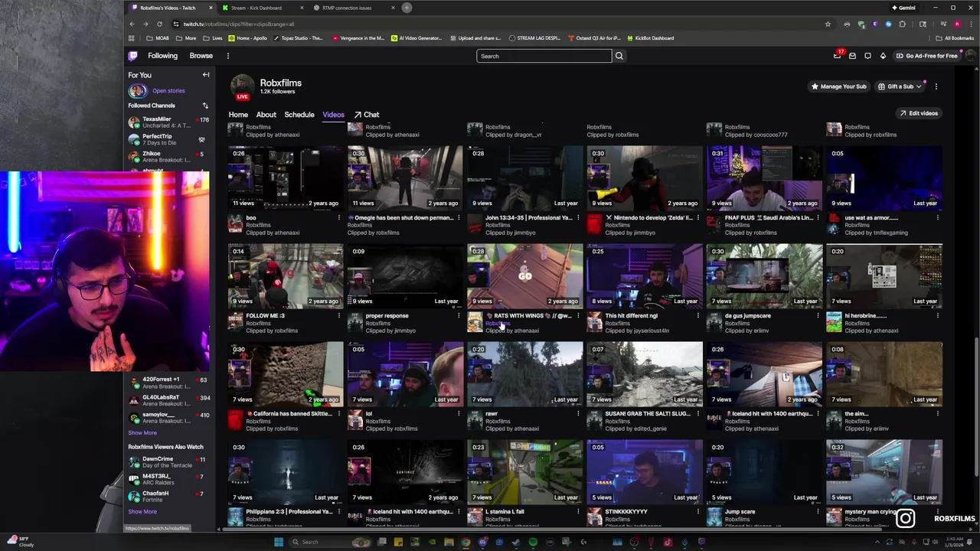Open TexasMiler followed channel
The height and width of the screenshot is (551, 980).
[168, 122]
